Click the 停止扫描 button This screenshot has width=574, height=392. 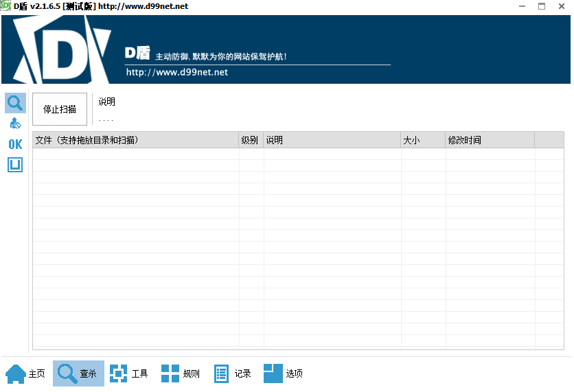point(60,109)
